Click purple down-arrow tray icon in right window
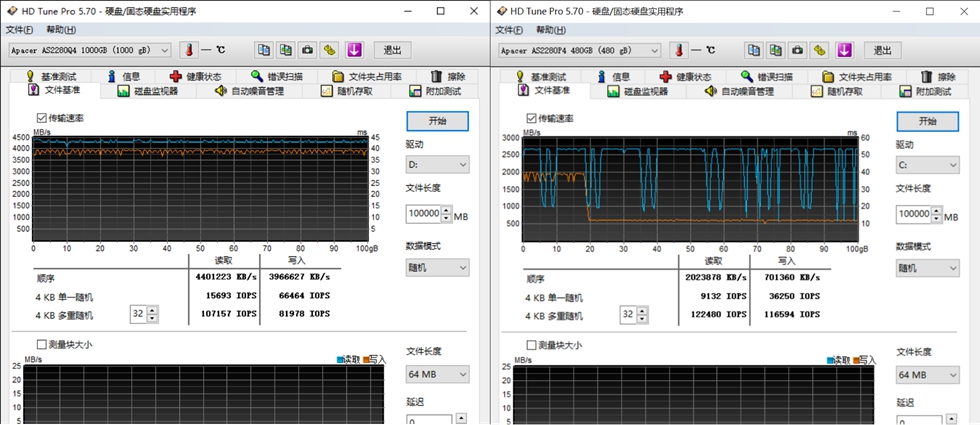Image resolution: width=980 pixels, height=425 pixels. click(845, 50)
